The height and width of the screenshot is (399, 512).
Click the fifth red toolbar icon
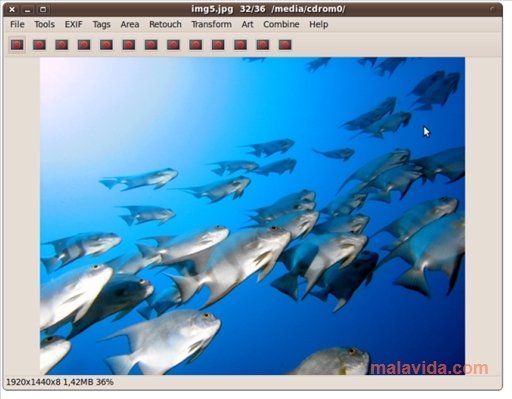click(106, 45)
